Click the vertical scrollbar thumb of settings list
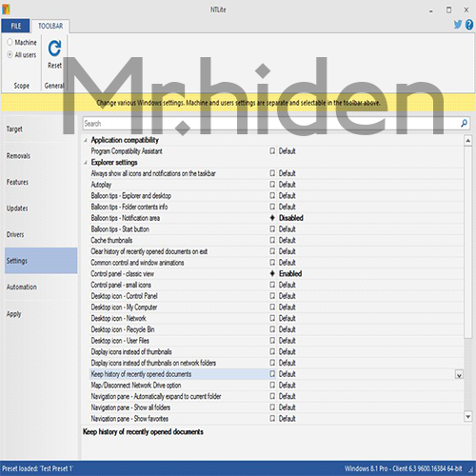The height and width of the screenshot is (476, 476). [467, 242]
